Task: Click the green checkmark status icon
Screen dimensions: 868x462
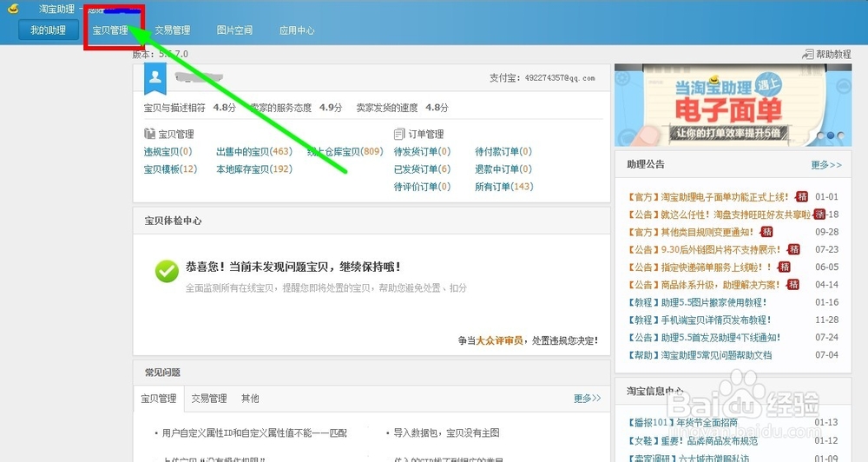Action: 167,272
